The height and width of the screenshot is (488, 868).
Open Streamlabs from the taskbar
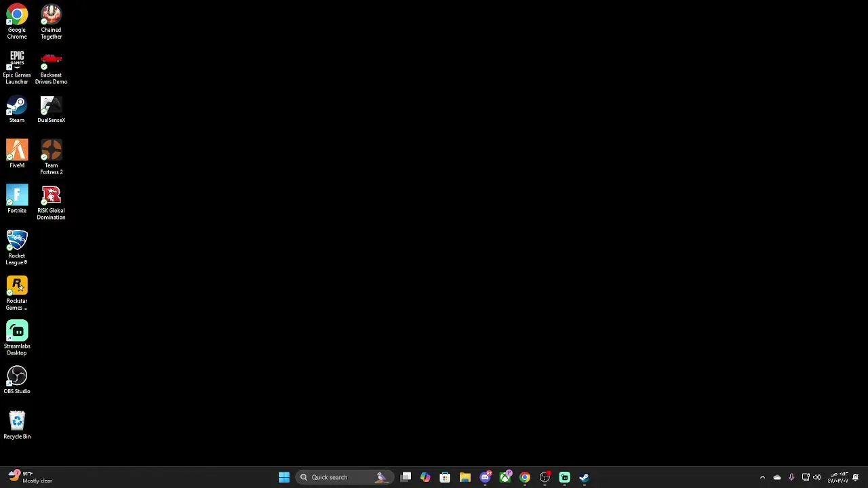(x=564, y=477)
